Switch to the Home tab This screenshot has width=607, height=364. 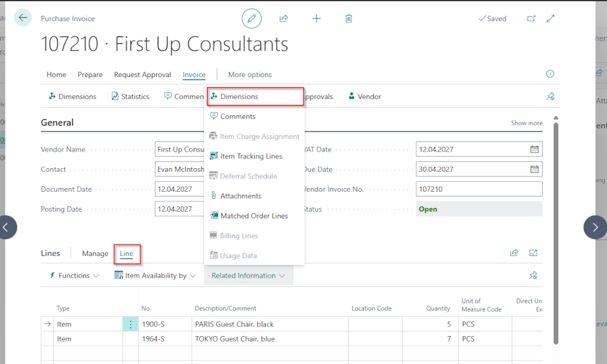point(56,75)
